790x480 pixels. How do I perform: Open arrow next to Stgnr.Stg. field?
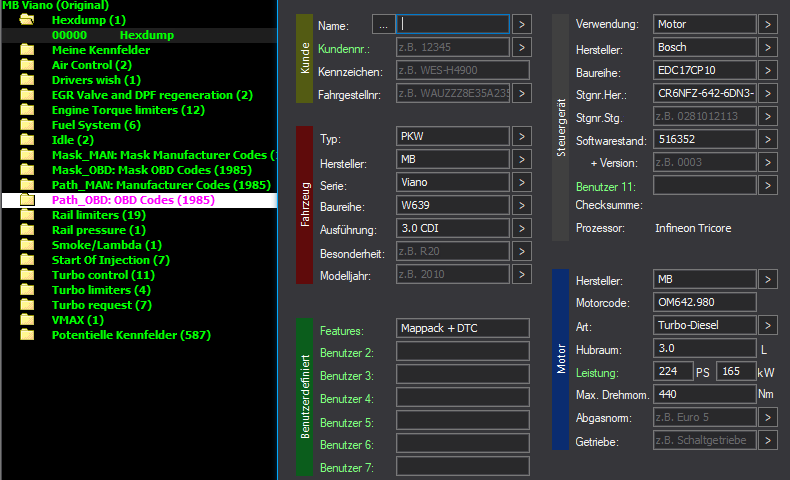[768, 116]
